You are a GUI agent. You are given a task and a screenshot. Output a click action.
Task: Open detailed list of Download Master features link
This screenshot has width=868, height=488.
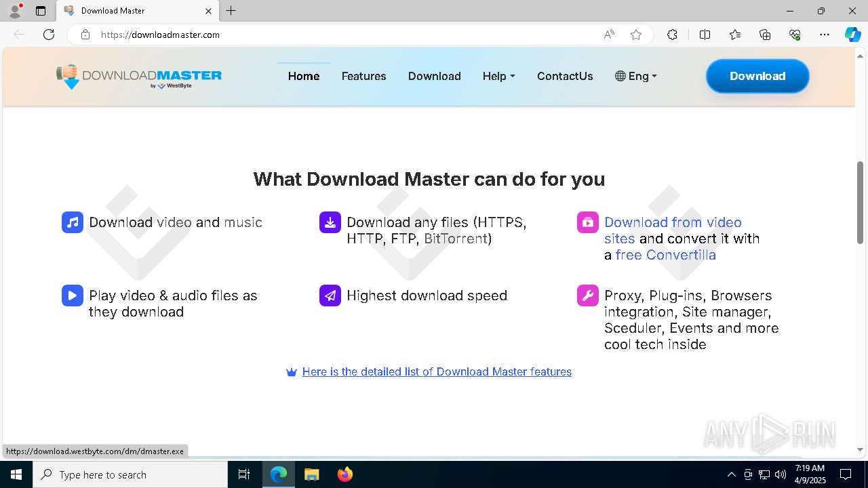click(x=437, y=371)
